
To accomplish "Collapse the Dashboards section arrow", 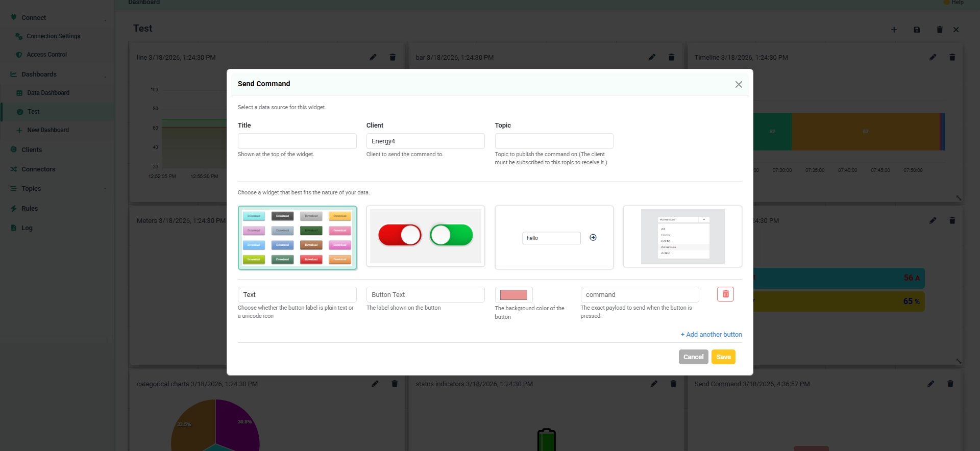I will point(106,77).
